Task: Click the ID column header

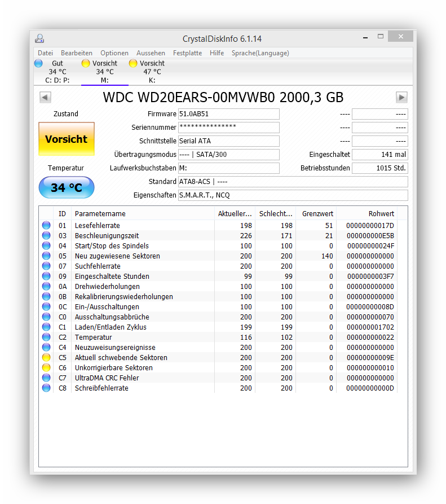Action: click(62, 214)
